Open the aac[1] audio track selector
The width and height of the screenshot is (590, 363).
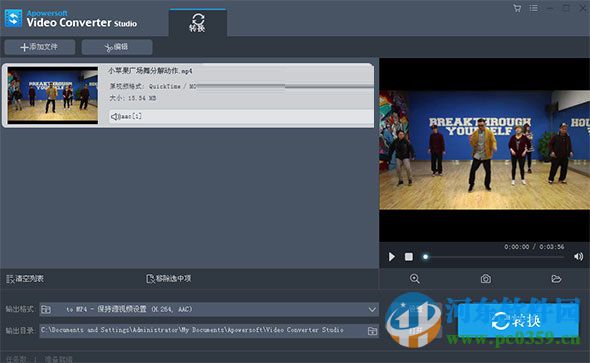(241, 116)
